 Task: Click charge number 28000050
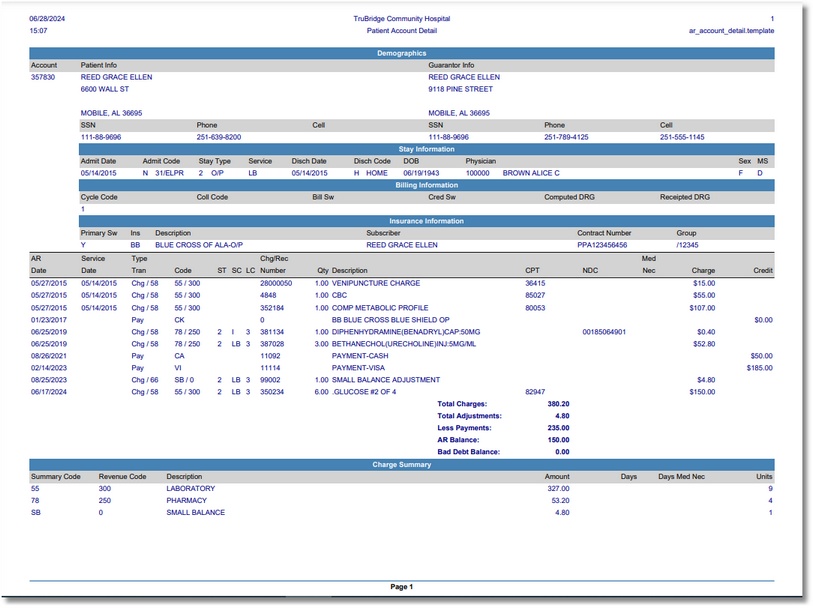pos(276,284)
